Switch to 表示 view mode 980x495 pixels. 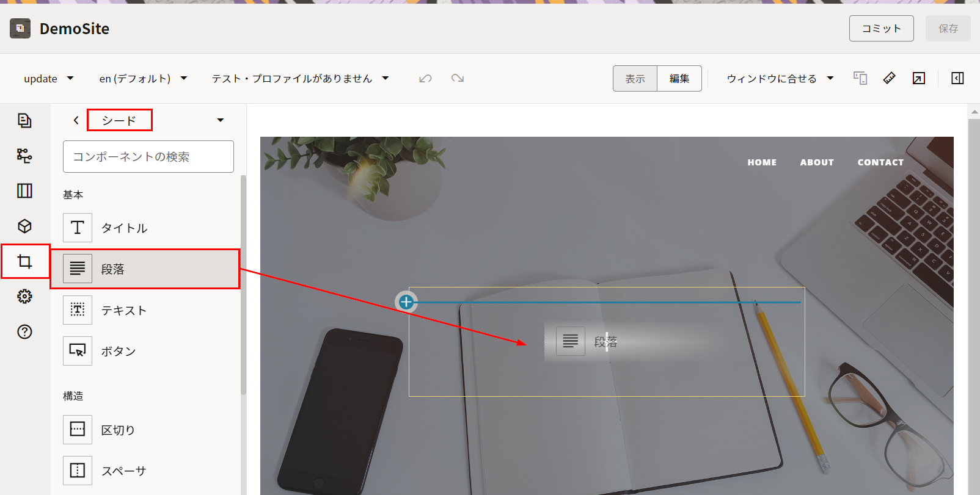[635, 78]
